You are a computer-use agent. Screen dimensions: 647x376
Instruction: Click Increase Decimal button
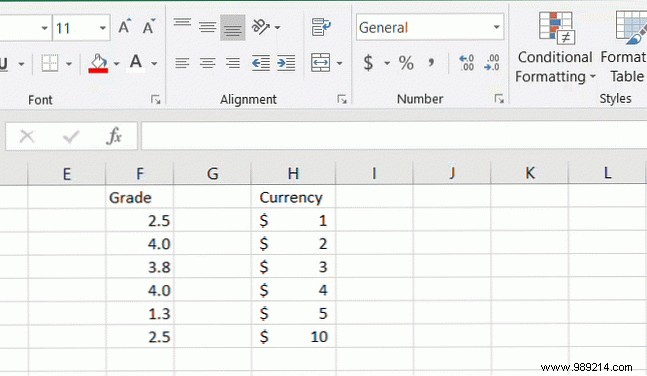(467, 63)
